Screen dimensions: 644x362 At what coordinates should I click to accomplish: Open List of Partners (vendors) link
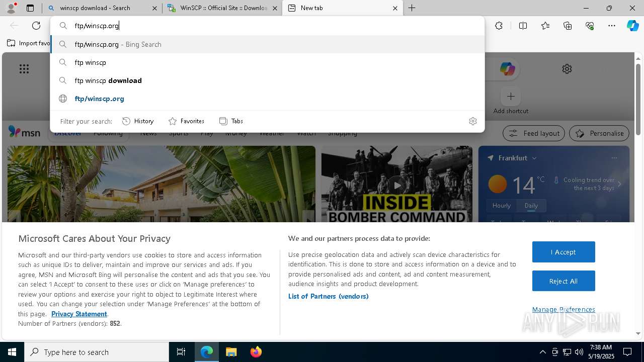pos(328,296)
